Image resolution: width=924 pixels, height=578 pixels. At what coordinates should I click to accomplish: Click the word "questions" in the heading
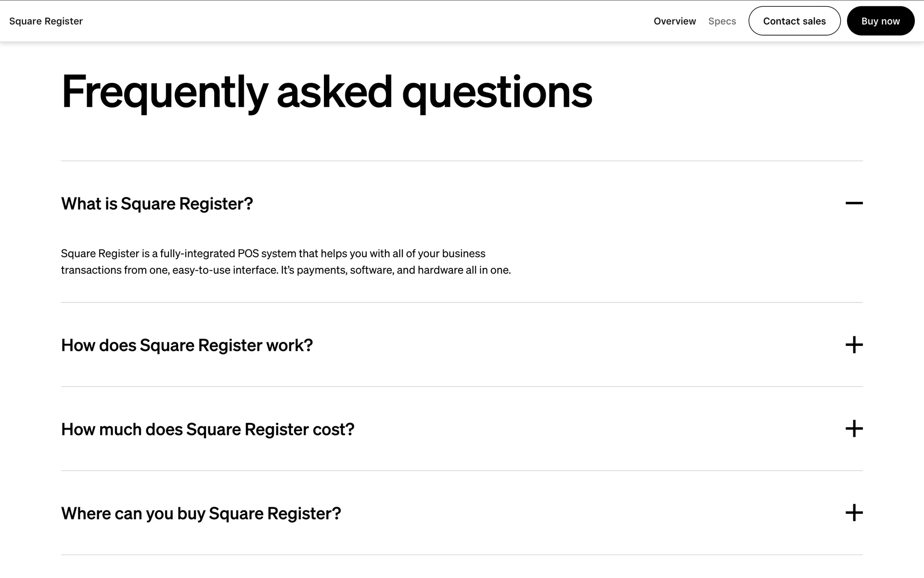pyautogui.click(x=497, y=92)
